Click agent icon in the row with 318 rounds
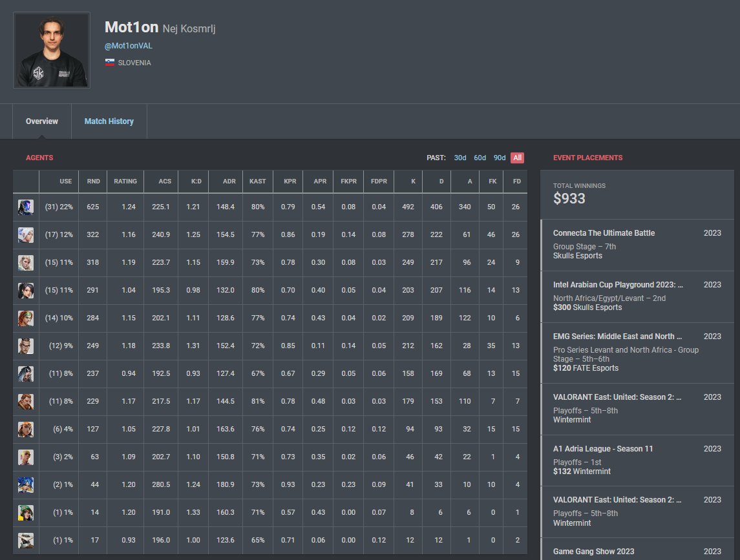 25,263
